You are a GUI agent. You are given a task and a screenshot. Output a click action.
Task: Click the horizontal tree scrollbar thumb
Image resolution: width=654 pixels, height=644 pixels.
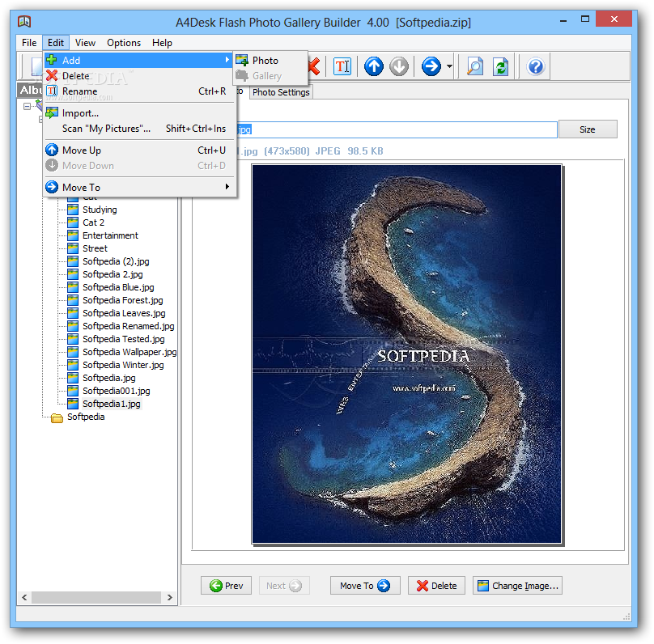(96, 597)
